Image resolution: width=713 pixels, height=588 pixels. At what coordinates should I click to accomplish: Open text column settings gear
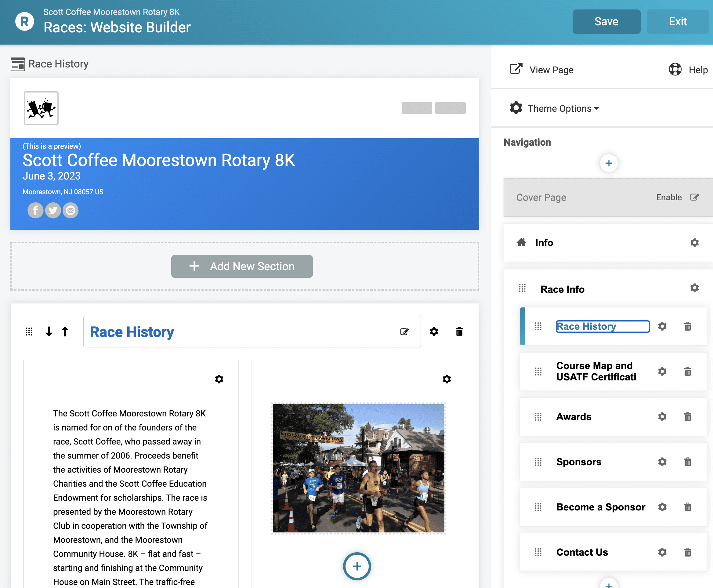[219, 379]
